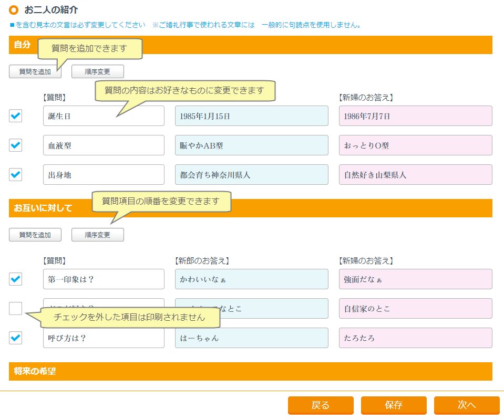This screenshot has height=420, width=504.
Task: Toggle the 呼び方は？ row checkbox
Action: click(x=16, y=338)
